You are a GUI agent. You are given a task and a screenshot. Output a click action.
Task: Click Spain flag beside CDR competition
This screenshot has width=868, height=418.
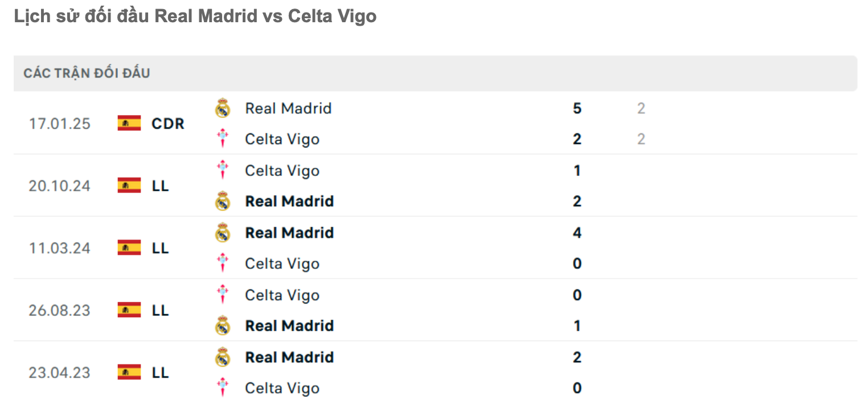click(x=129, y=123)
